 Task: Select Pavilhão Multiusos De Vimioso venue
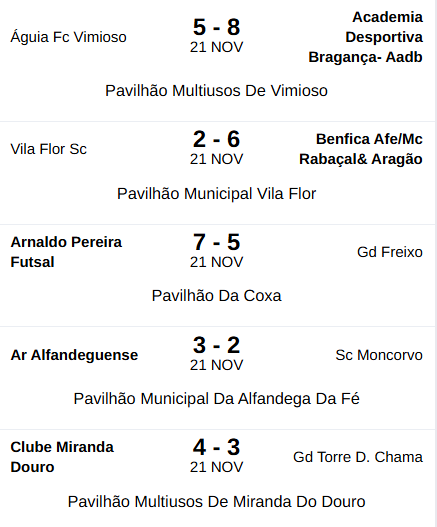[x=216, y=91]
